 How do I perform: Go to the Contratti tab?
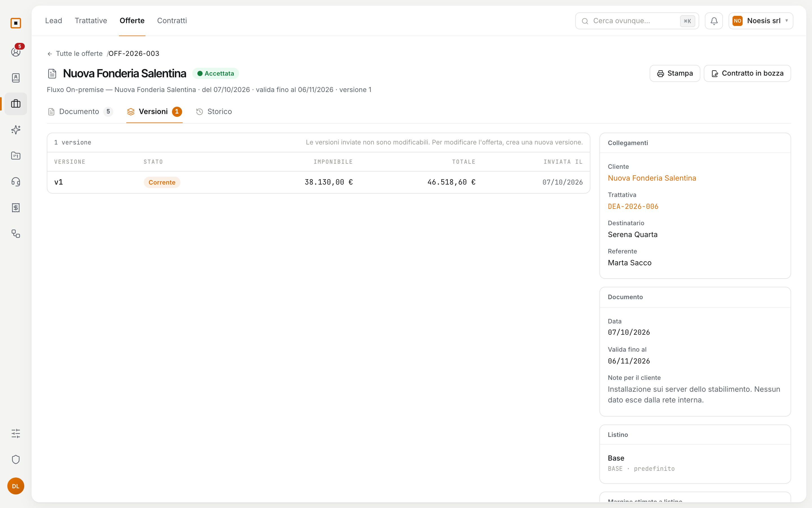point(172,21)
